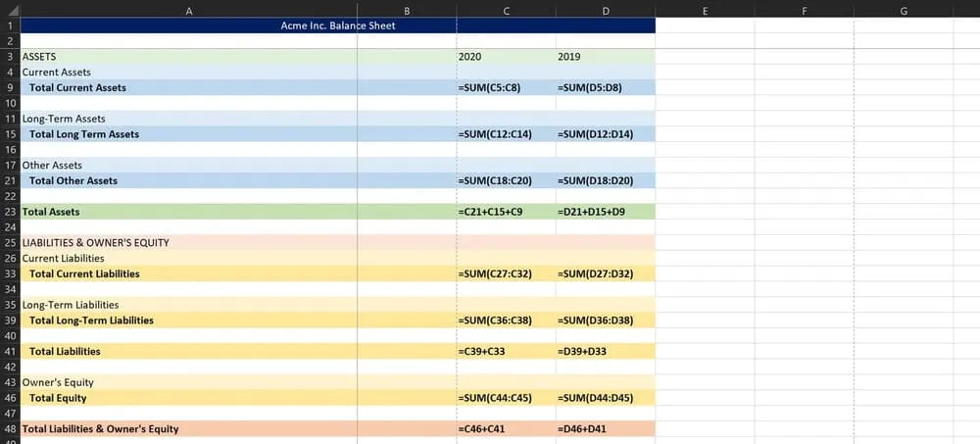
Task: Select the column F header
Action: coord(804,10)
